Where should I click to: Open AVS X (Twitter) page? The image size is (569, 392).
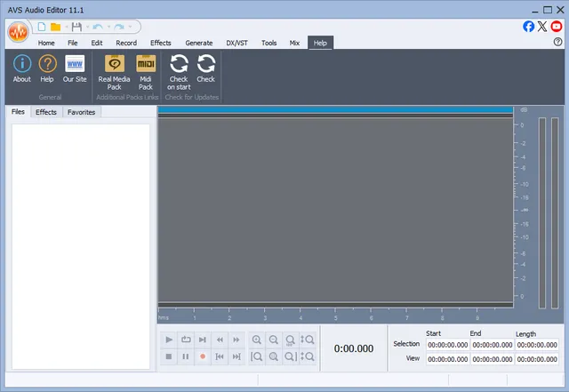(542, 26)
